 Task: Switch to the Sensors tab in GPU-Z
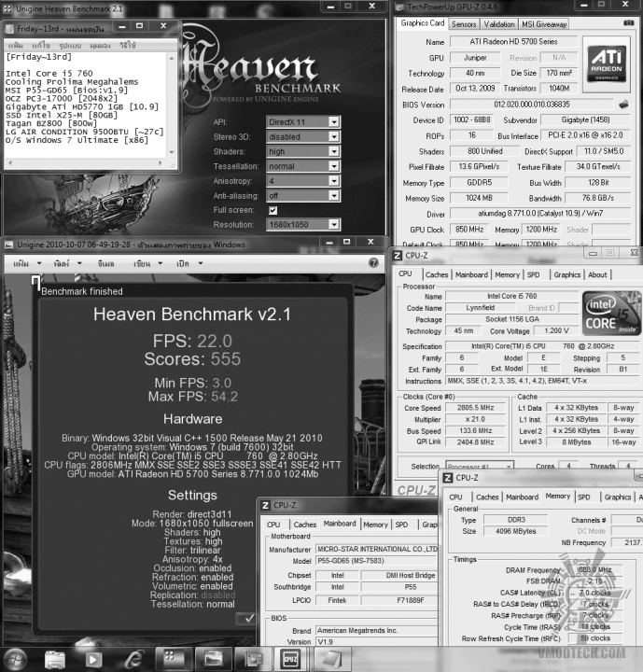click(x=464, y=24)
